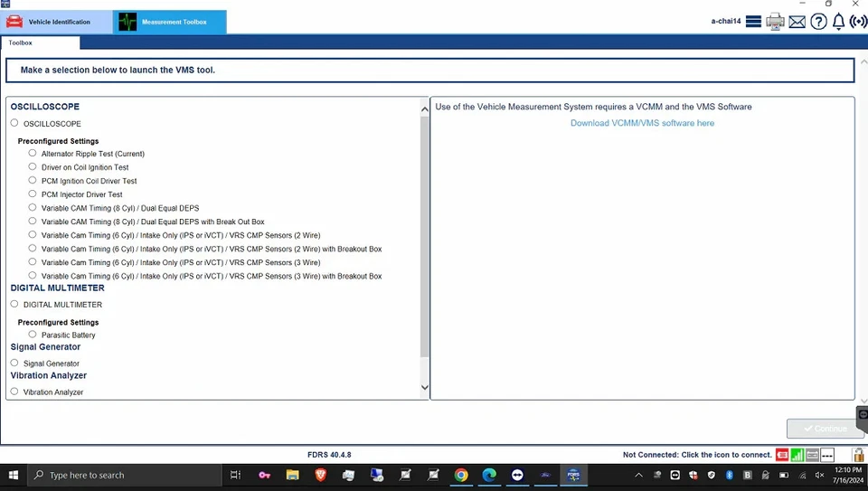This screenshot has height=491, width=868.
Task: Select 6 Cyl VRS CMP (2 Wire) with Breakout Box
Action: (x=33, y=248)
